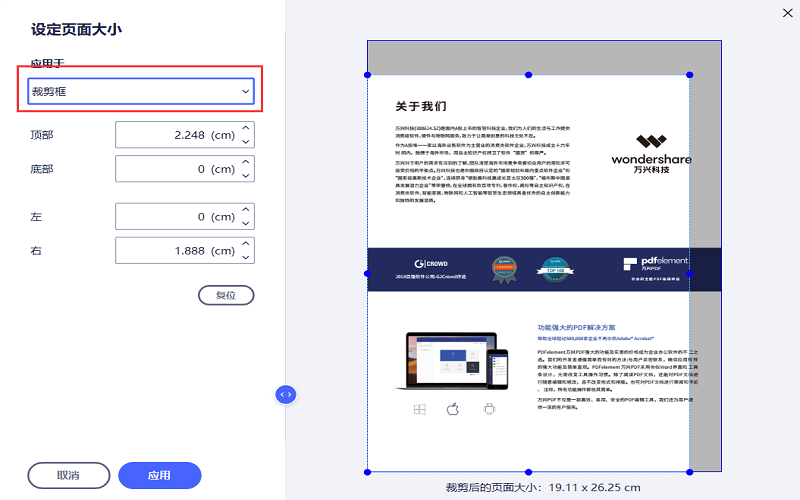Image resolution: width=800 pixels, height=500 pixels.
Task: Decrease the 右 right margin value
Action: coord(247,257)
